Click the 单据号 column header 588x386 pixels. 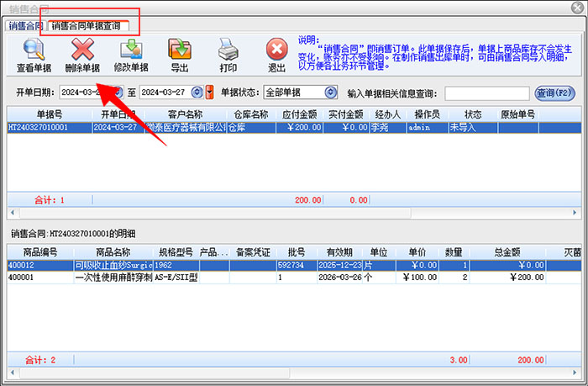pos(49,114)
